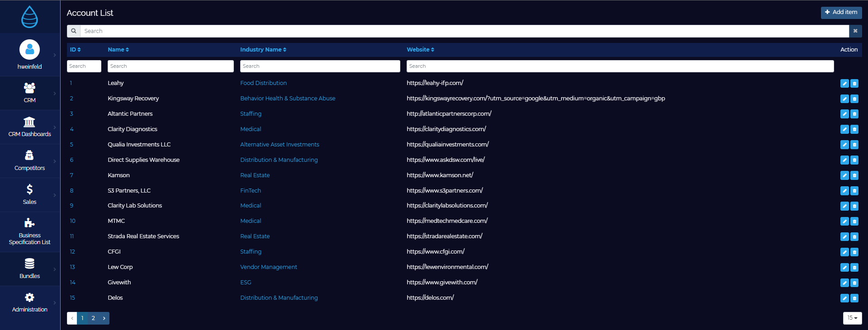Focus the Website column search box
The image size is (868, 330).
[x=620, y=66]
